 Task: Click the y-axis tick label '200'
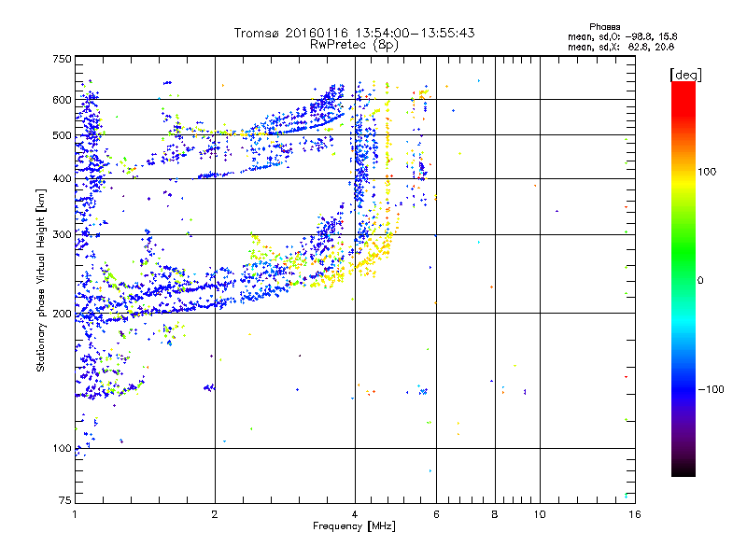tap(62, 314)
